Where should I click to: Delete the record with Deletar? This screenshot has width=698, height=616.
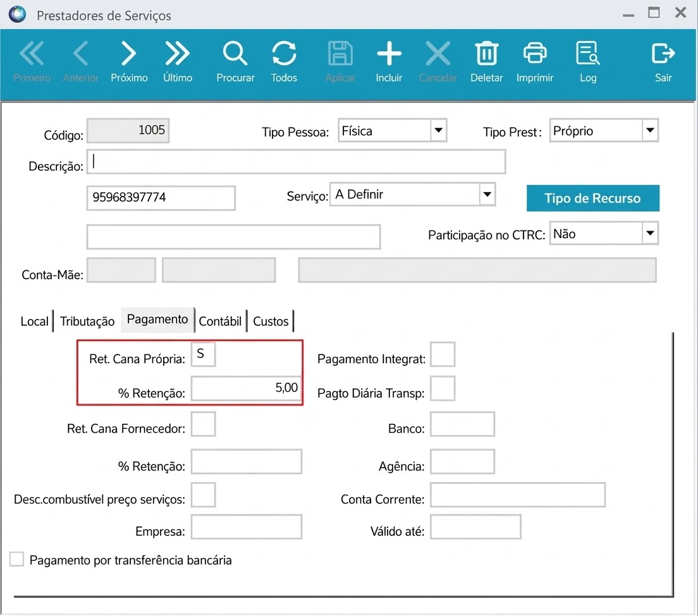(x=486, y=61)
